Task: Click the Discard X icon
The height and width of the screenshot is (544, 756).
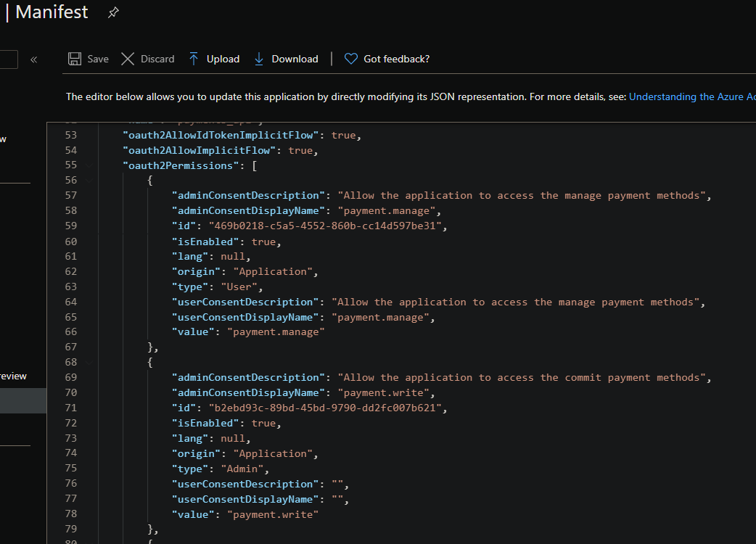Action: (x=128, y=59)
